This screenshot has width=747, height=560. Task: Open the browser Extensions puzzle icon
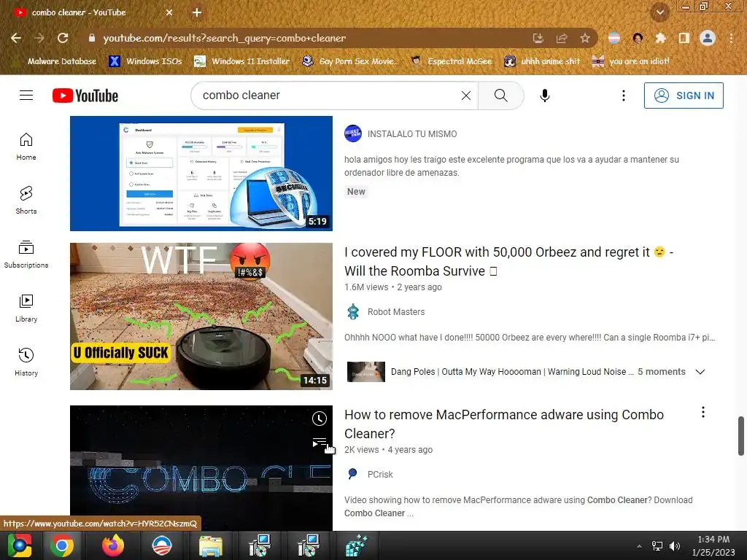pos(660,38)
